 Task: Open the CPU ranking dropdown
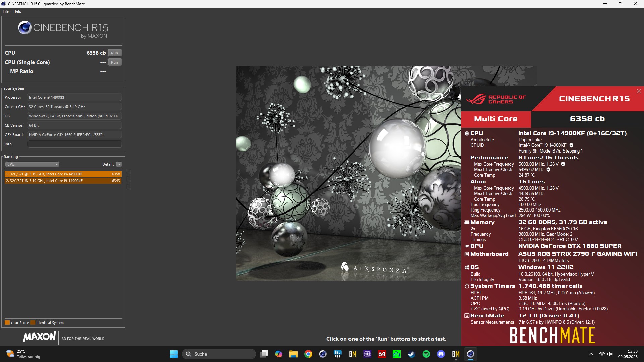(x=32, y=164)
